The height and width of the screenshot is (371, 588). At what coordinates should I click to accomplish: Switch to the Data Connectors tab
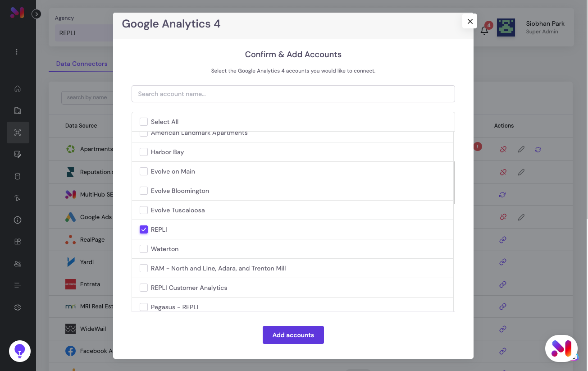(82, 64)
